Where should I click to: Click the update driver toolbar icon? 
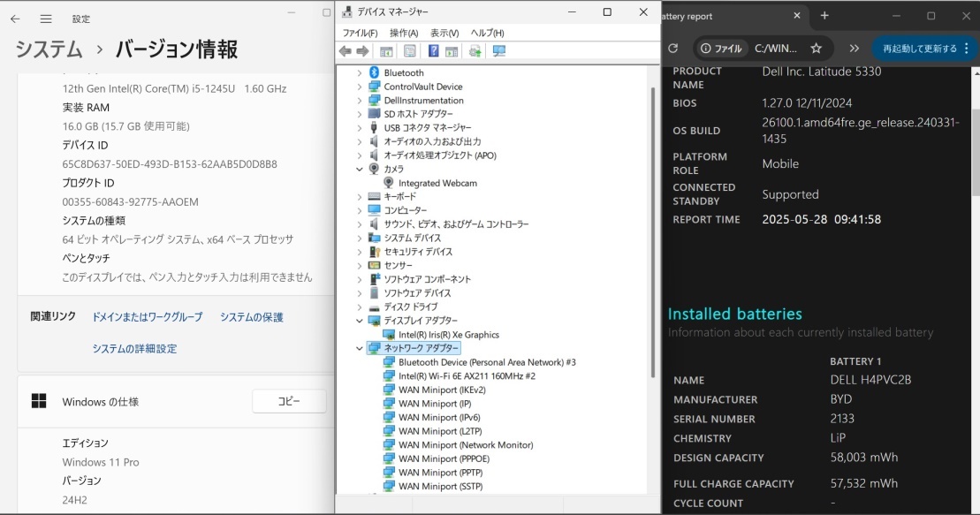(x=475, y=51)
